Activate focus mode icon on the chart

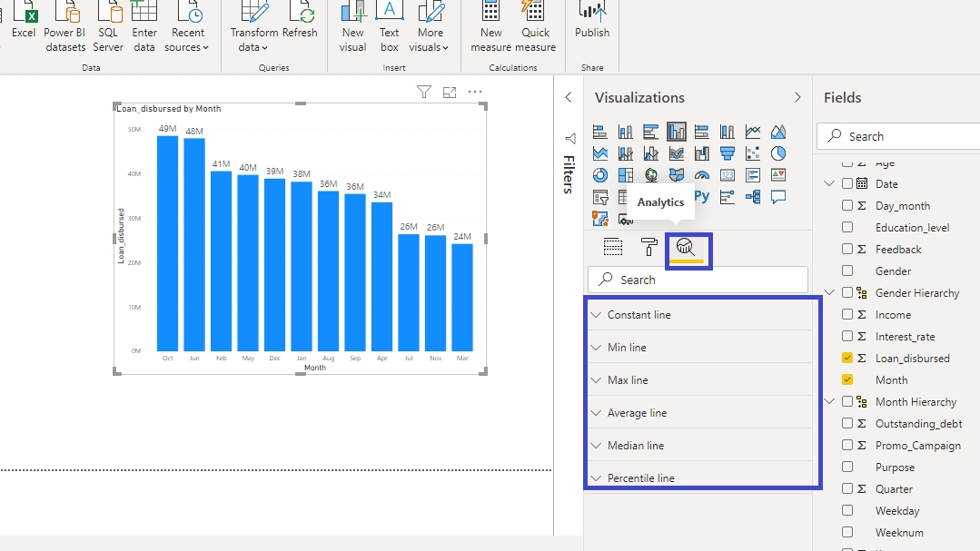(449, 92)
